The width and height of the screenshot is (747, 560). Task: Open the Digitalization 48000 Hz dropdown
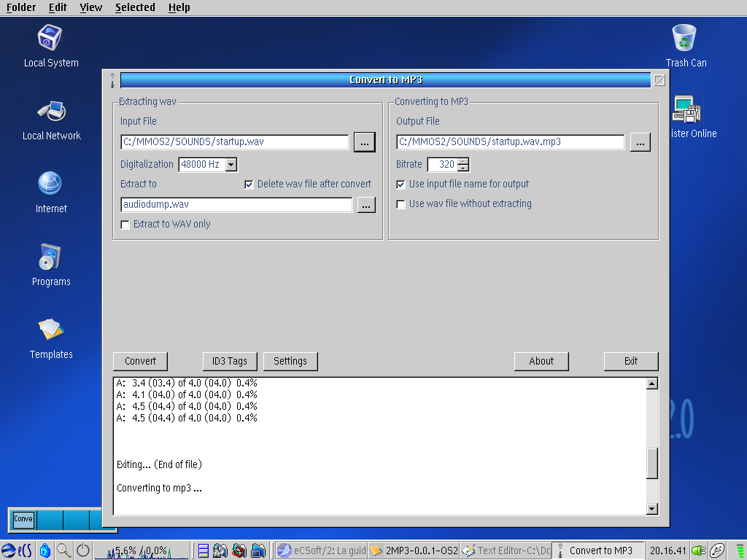231,164
